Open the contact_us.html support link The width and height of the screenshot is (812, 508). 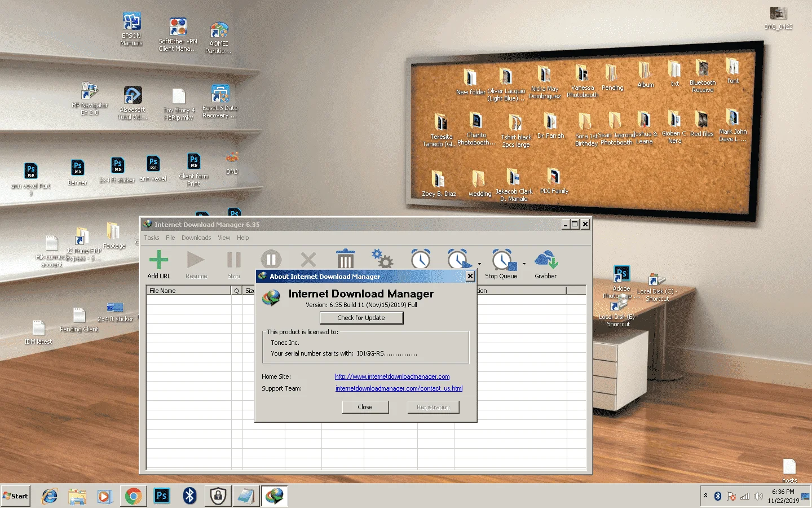pyautogui.click(x=399, y=388)
